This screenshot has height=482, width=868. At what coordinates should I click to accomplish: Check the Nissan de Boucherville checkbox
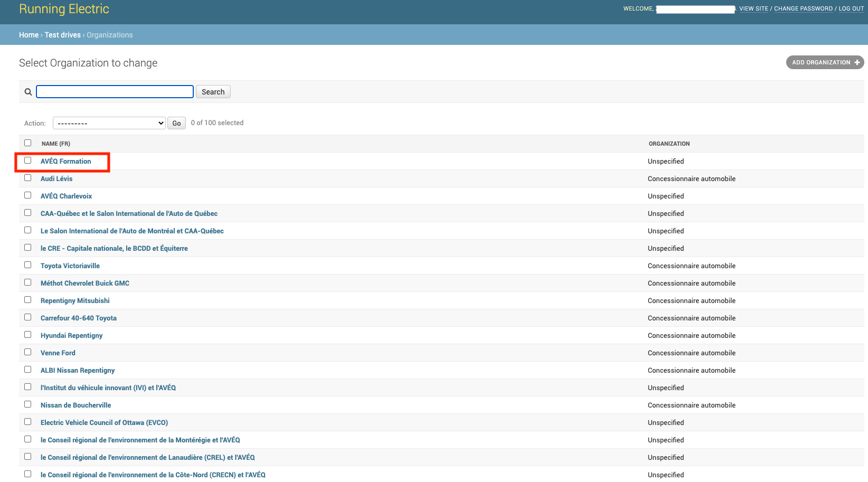[28, 404]
